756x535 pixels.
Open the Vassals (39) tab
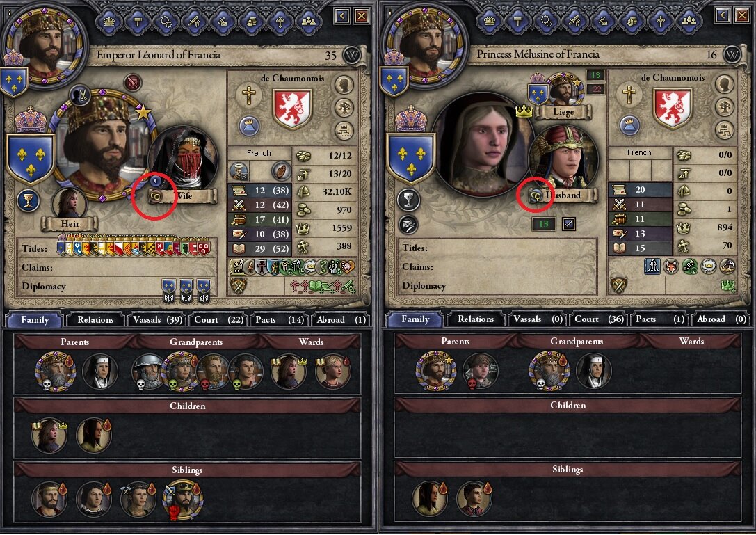157,319
